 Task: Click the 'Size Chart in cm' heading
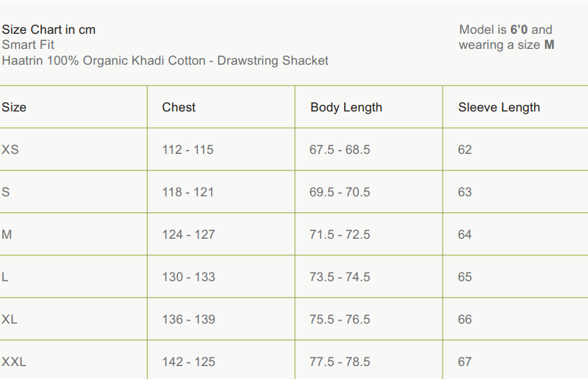(49, 29)
